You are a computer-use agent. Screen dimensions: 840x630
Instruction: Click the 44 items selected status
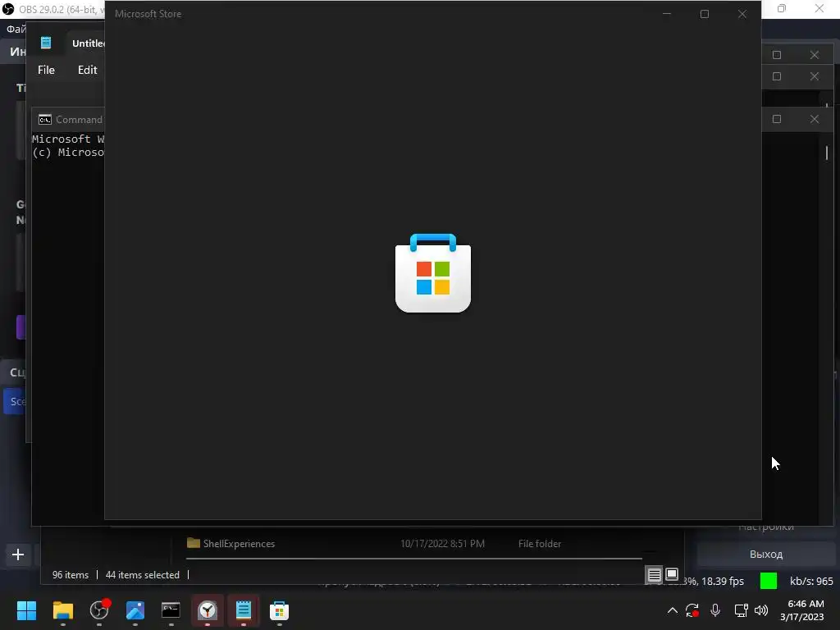(x=143, y=575)
